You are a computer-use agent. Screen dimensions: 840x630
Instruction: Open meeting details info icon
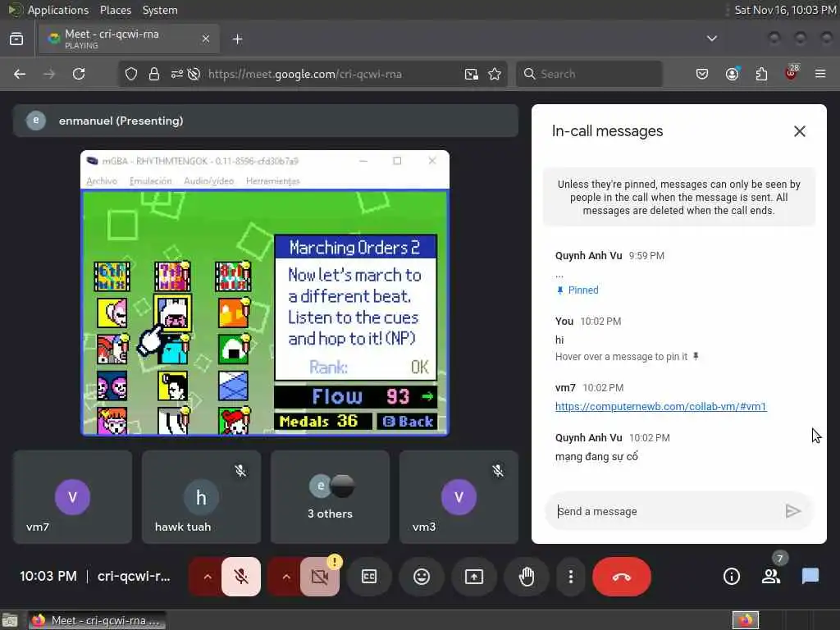coord(731,577)
